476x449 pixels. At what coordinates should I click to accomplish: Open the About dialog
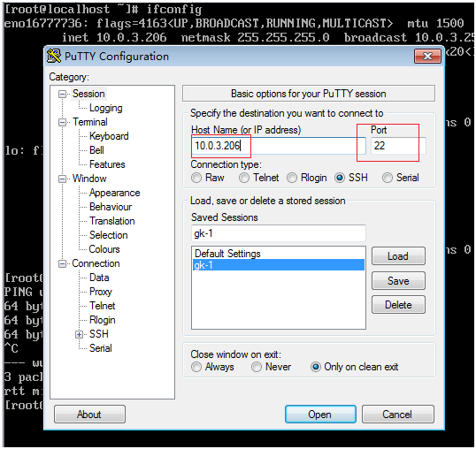(x=89, y=415)
